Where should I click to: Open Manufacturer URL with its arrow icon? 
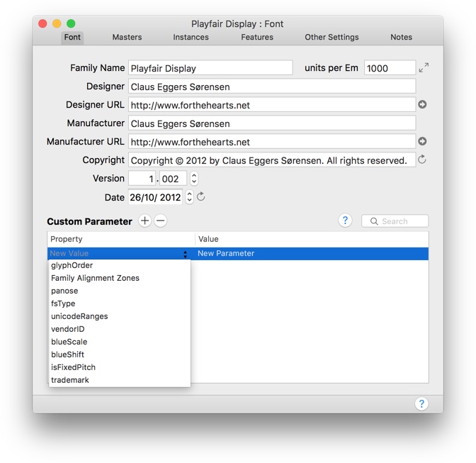(x=422, y=141)
